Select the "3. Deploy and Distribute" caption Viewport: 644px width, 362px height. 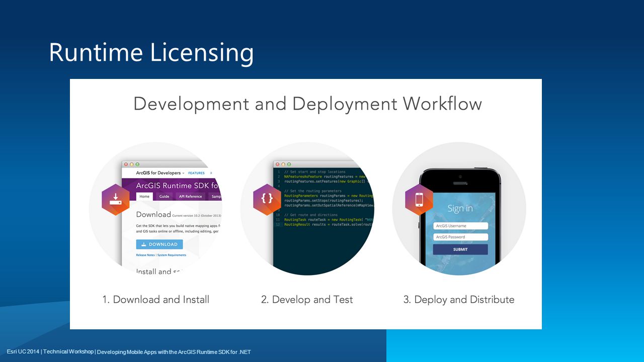point(459,300)
